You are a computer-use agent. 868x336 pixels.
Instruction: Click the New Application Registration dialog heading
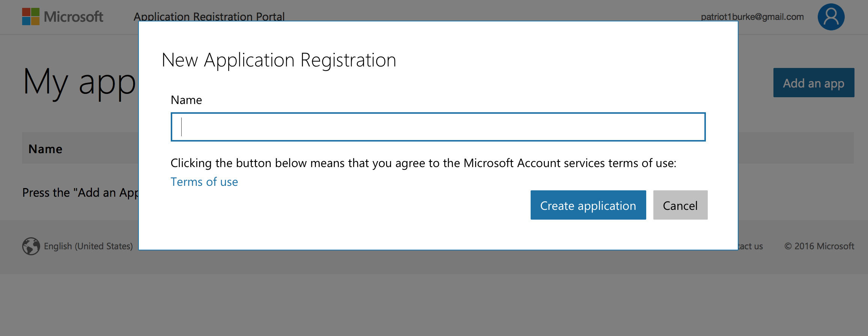(279, 60)
